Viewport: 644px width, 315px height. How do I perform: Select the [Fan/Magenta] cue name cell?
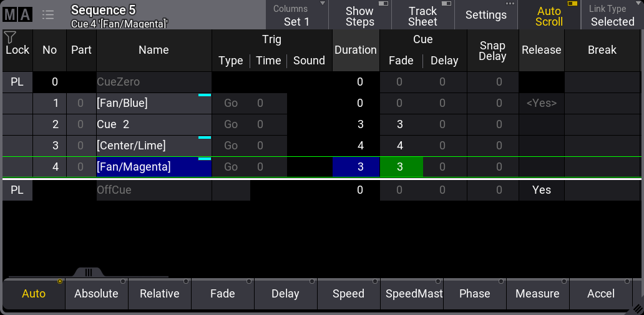pyautogui.click(x=154, y=167)
